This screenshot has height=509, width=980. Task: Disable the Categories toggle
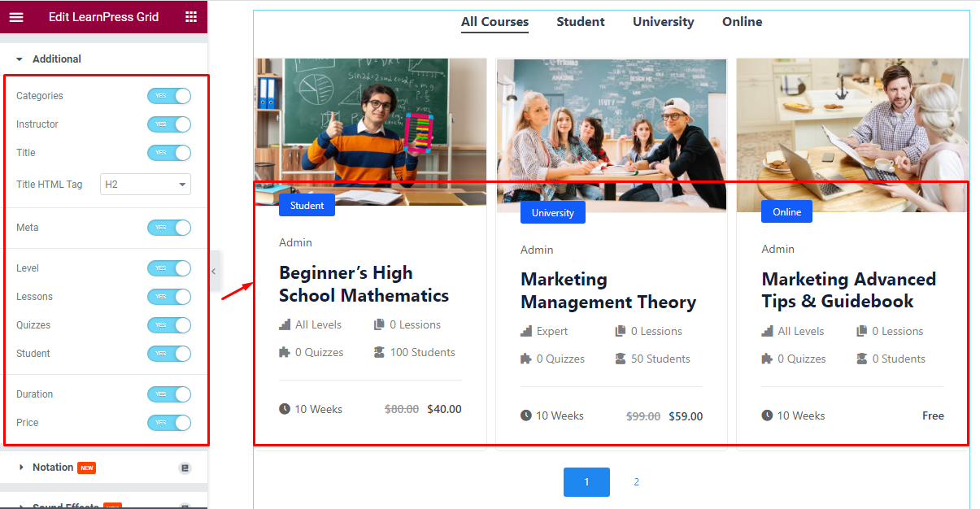[169, 95]
